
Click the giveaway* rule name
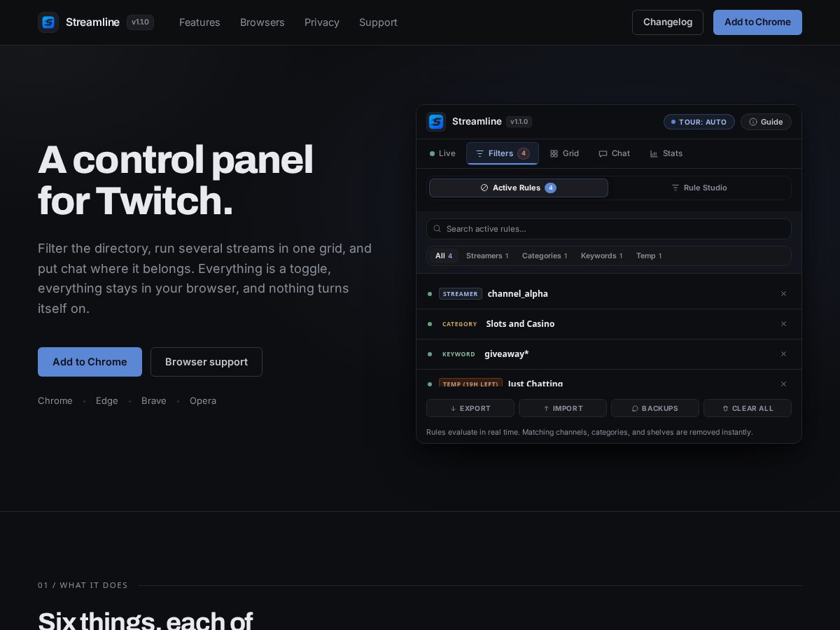click(507, 354)
